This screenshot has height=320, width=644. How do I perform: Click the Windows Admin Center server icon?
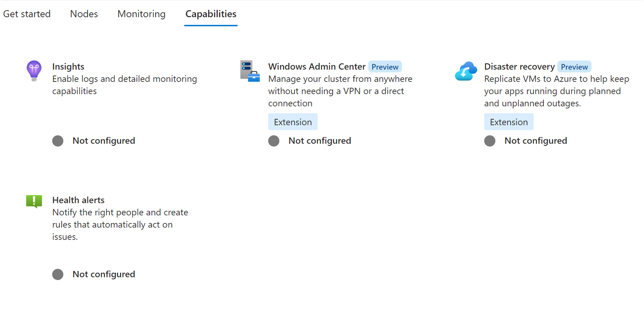tap(250, 71)
